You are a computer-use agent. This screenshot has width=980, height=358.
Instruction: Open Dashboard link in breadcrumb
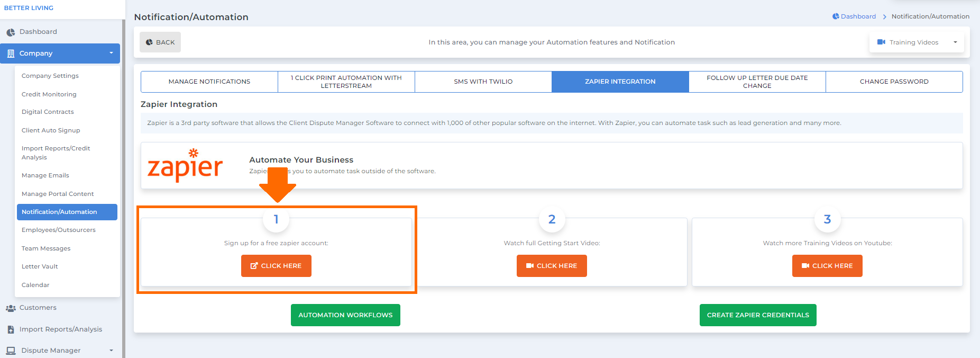pyautogui.click(x=858, y=16)
